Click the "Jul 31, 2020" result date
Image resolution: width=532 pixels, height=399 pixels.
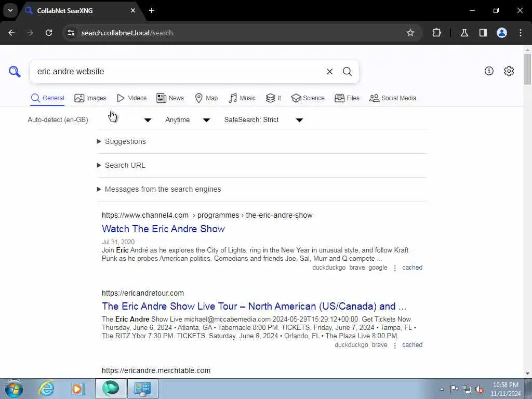pos(118,242)
